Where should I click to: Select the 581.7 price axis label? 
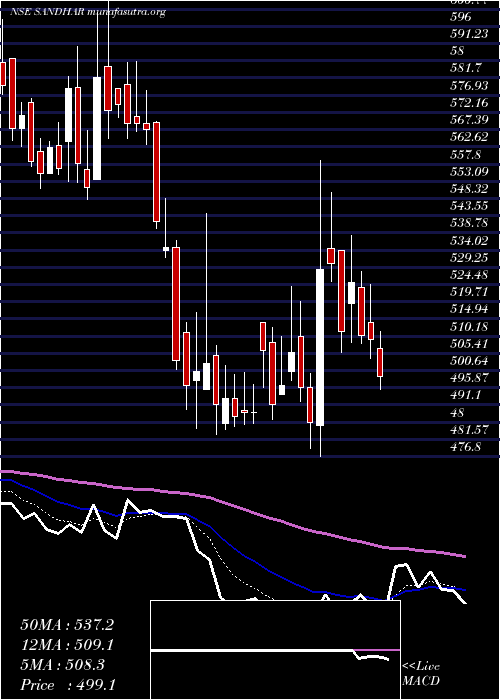466,68
